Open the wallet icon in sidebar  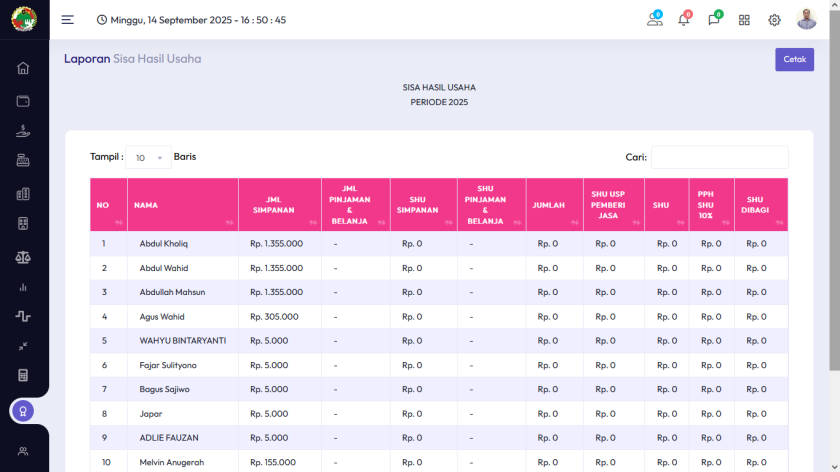coord(23,100)
